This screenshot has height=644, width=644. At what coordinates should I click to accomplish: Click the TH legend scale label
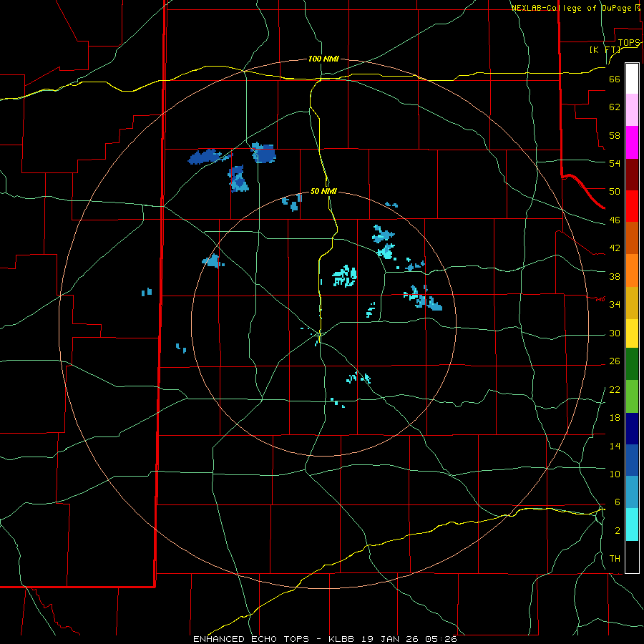point(615,559)
